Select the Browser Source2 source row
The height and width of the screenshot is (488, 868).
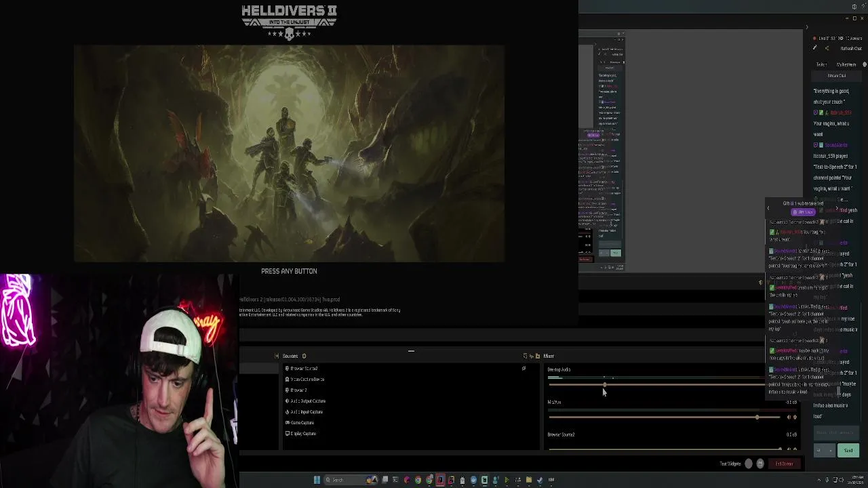click(x=411, y=369)
